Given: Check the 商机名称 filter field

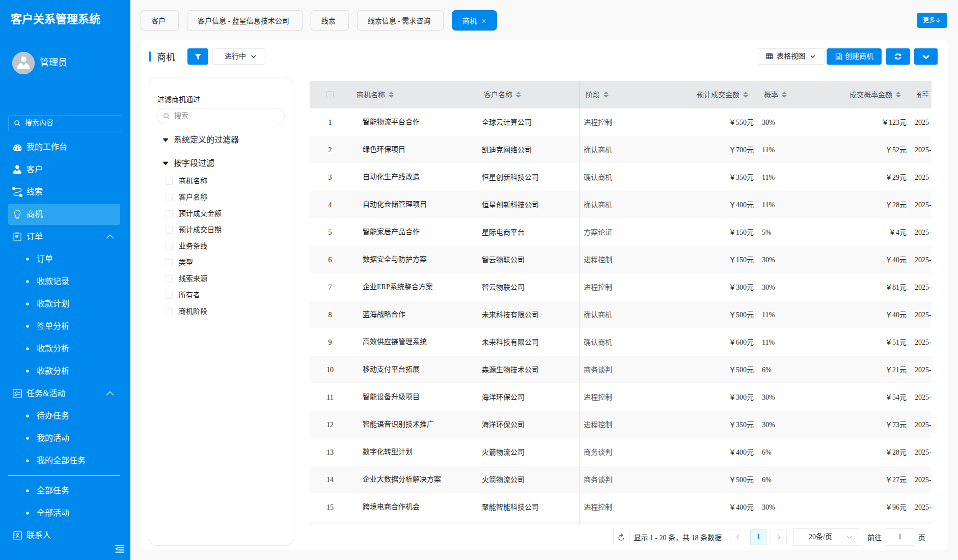Looking at the screenshot, I should pos(169,181).
